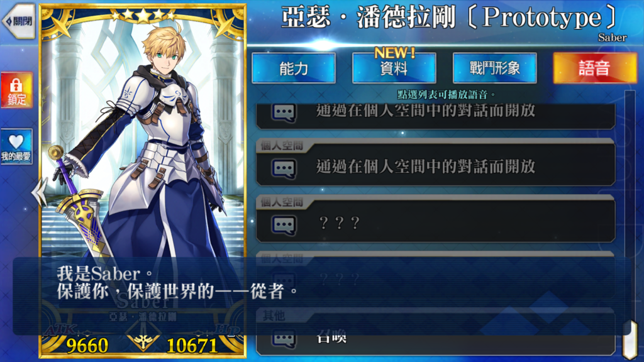This screenshot has height=362, width=644.
Task: Move the voice list scrollbar handle
Action: point(630,340)
